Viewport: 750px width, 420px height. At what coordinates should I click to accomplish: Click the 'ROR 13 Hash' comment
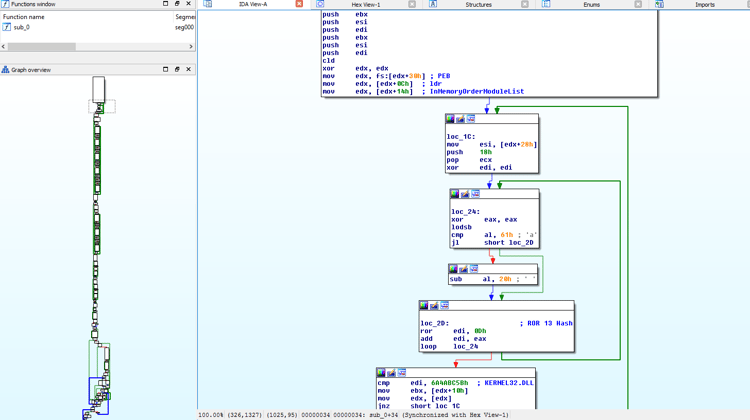550,323
